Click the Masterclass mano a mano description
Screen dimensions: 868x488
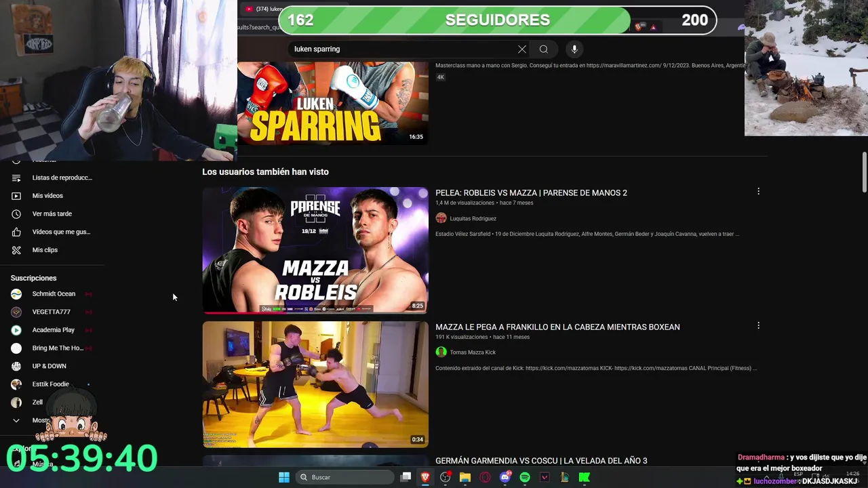590,65
